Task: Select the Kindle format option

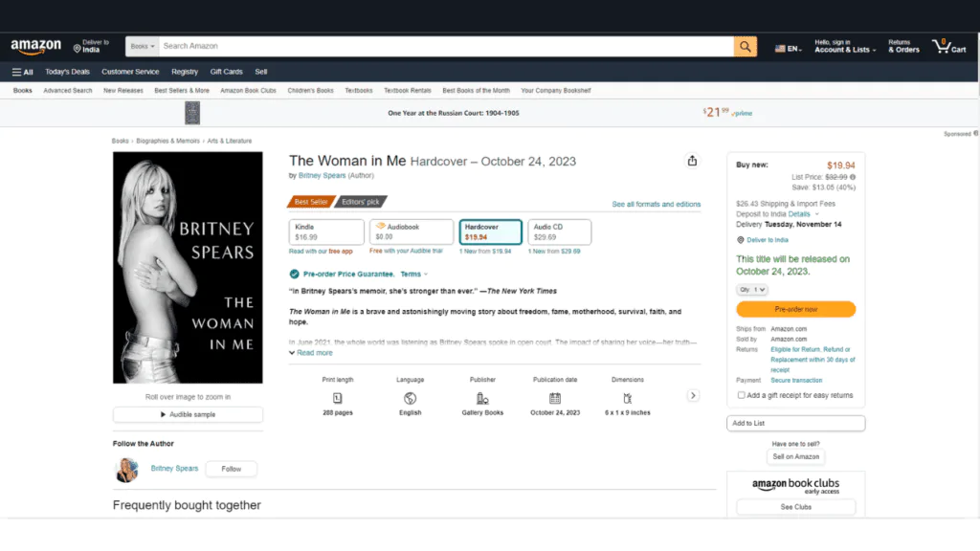Action: [326, 231]
